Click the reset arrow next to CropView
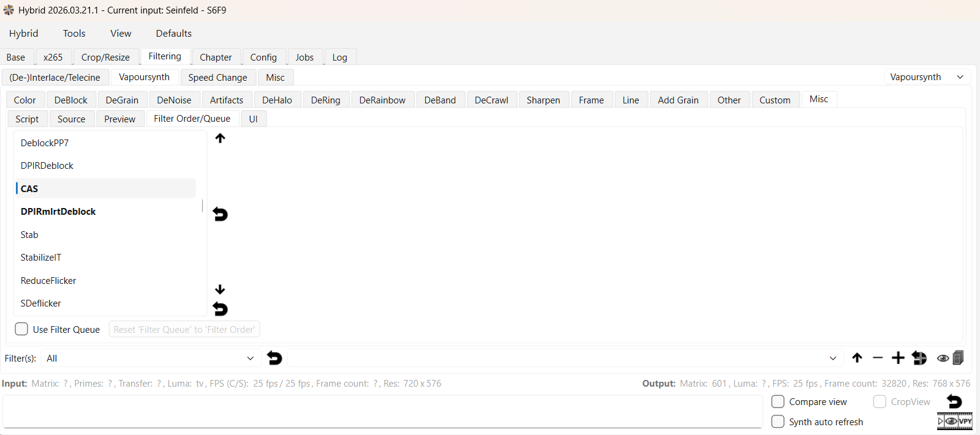The height and width of the screenshot is (435, 980). click(x=954, y=401)
